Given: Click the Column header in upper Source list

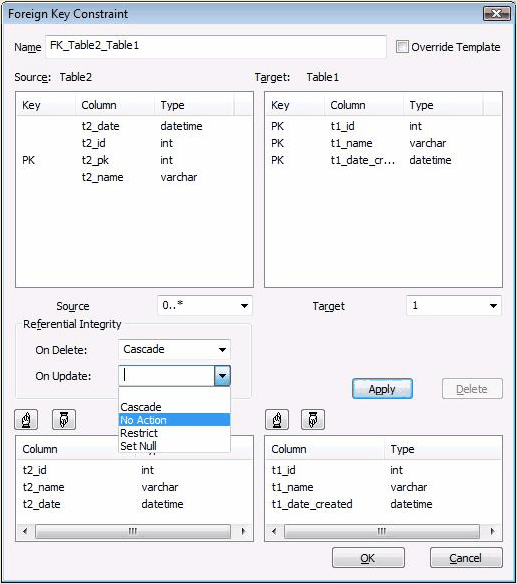Looking at the screenshot, I should (x=115, y=105).
